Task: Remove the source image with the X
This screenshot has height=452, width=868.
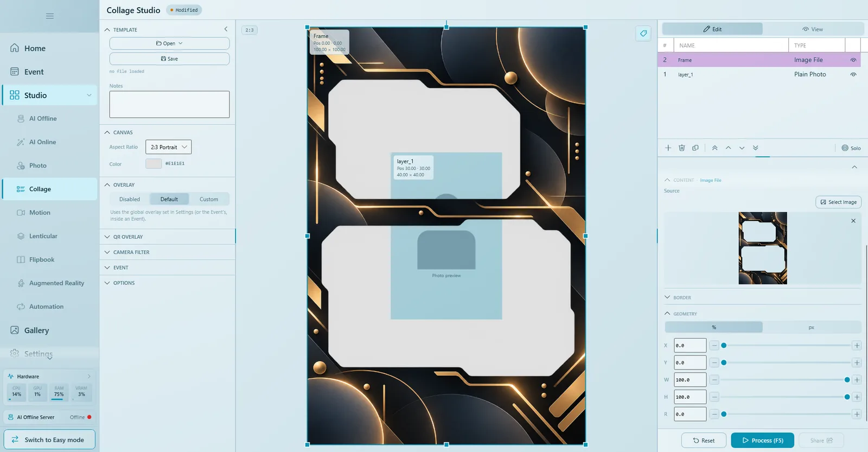Action: [x=853, y=221]
